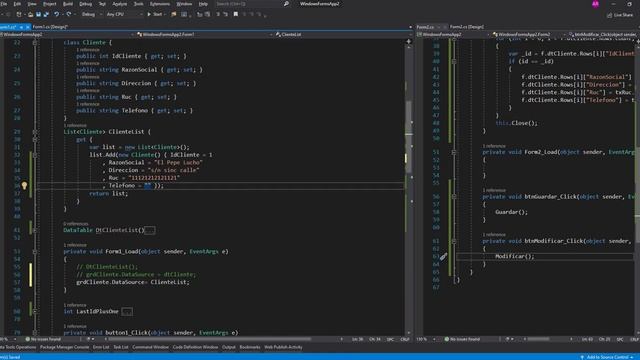Switch to the Form1.cs [Design] tab
The height and width of the screenshot is (360, 640).
click(x=50, y=27)
